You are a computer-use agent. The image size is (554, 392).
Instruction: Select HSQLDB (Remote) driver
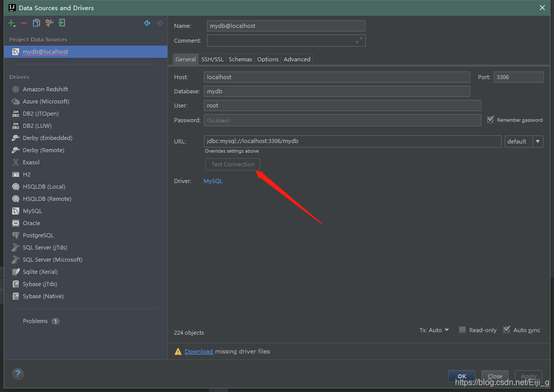(x=47, y=199)
